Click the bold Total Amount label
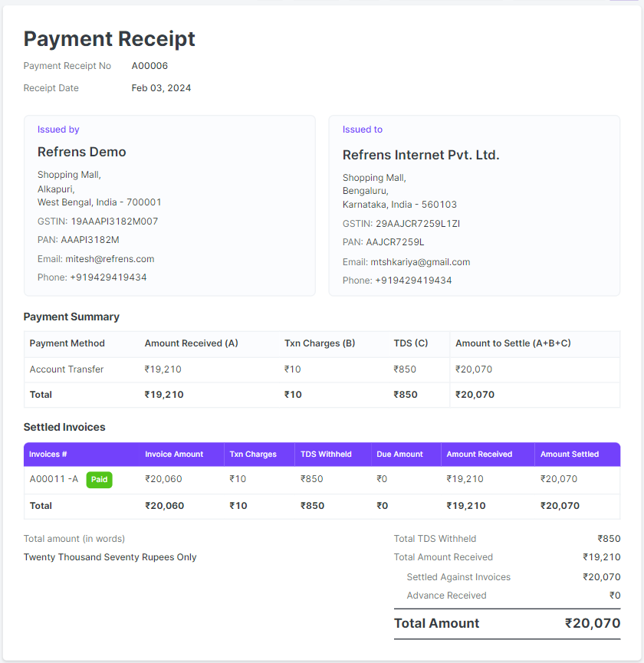 [437, 623]
